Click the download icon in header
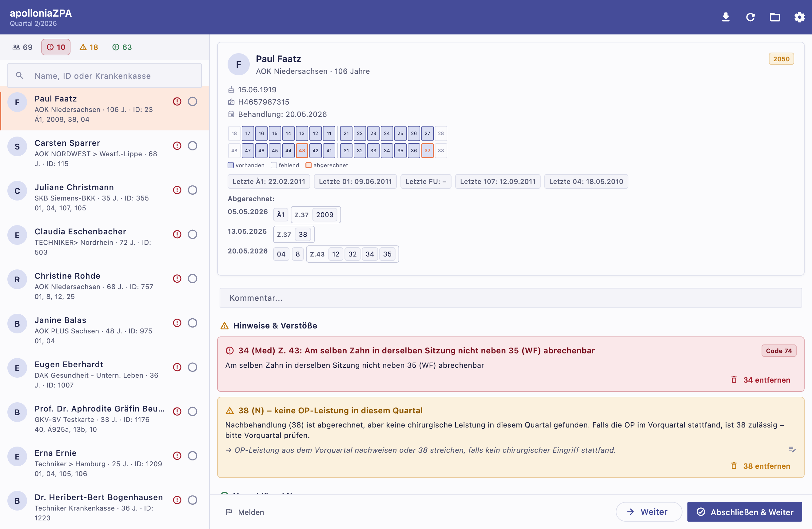 726,17
